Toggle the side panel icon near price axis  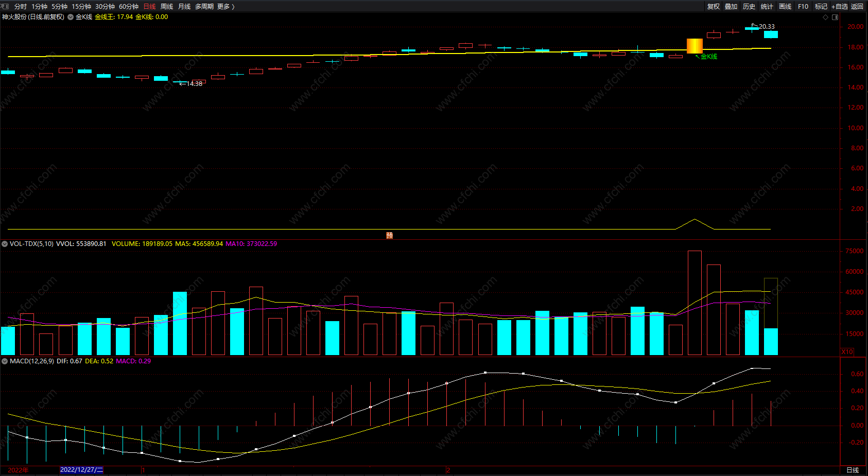835,17
